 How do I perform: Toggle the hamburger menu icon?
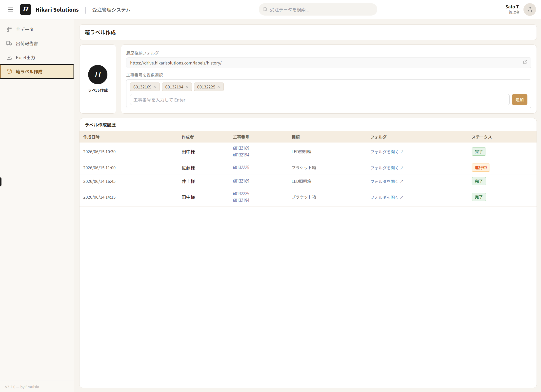(x=11, y=10)
